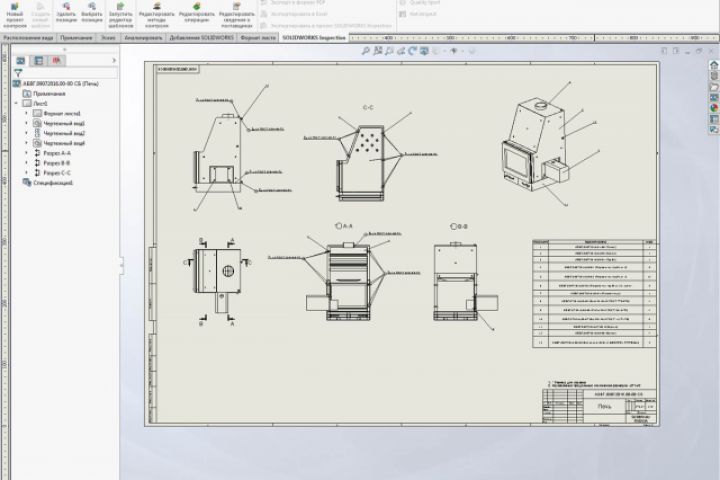Expand Разрез B-B tree node
The height and width of the screenshot is (480, 720).
pos(26,163)
